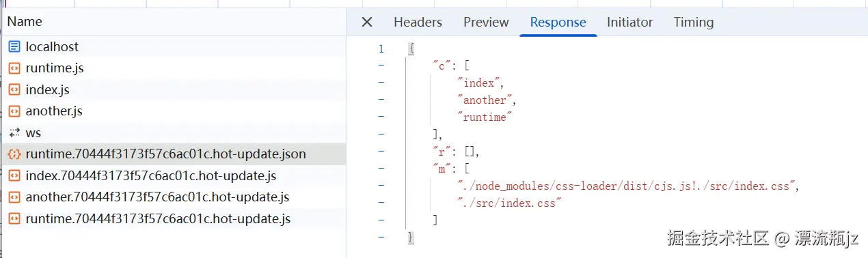Click the websocket arrows icon beside ws
This screenshot has height=258, width=868.
point(14,133)
